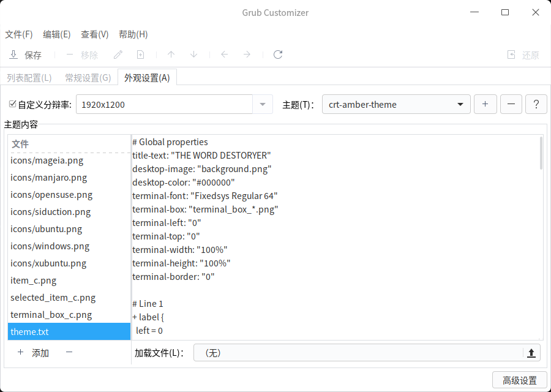Click the left arrow toolbar icon

(225, 55)
